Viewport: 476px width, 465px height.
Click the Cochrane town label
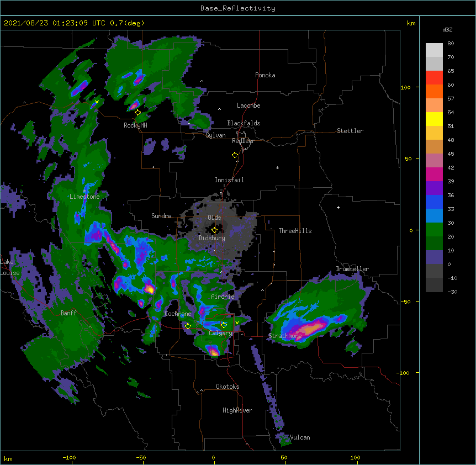coord(178,314)
